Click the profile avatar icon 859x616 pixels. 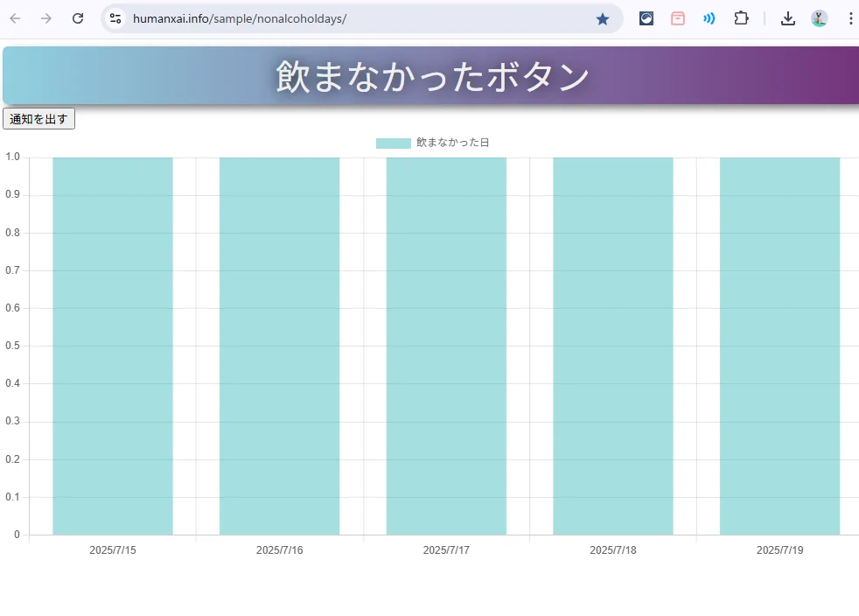pos(820,18)
